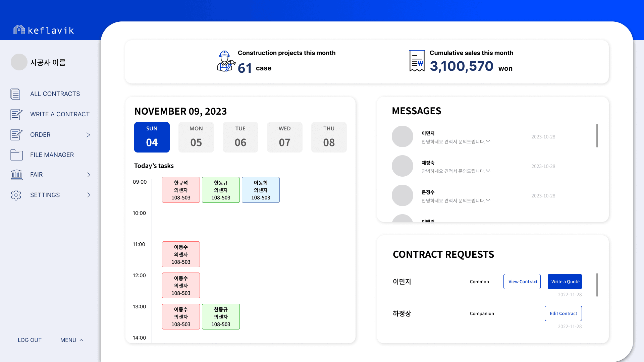Click the Write a Quote button

565,282
